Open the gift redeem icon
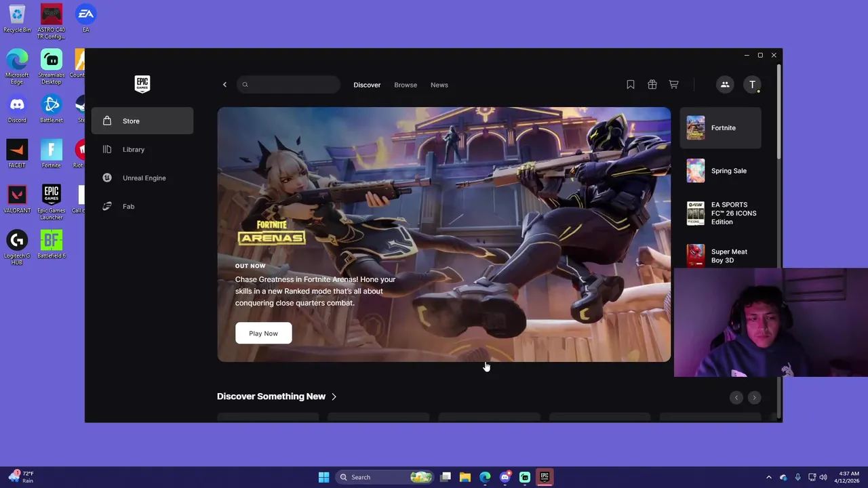 tap(652, 85)
